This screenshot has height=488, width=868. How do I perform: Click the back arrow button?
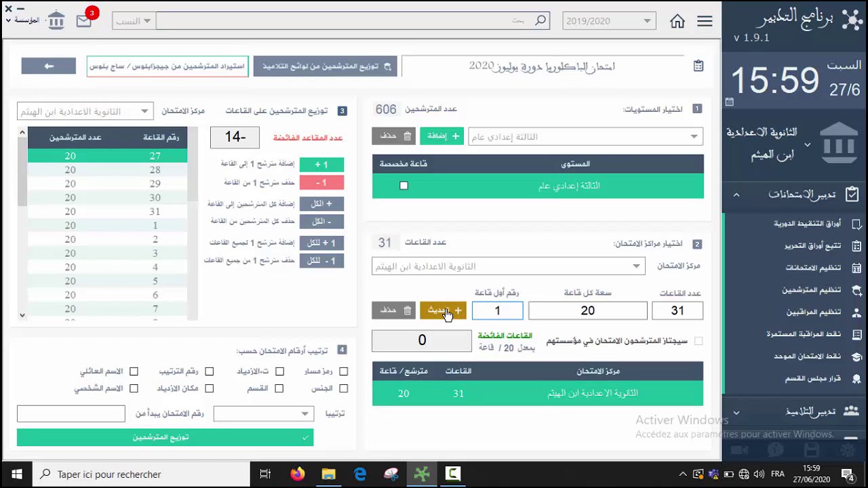click(x=48, y=66)
